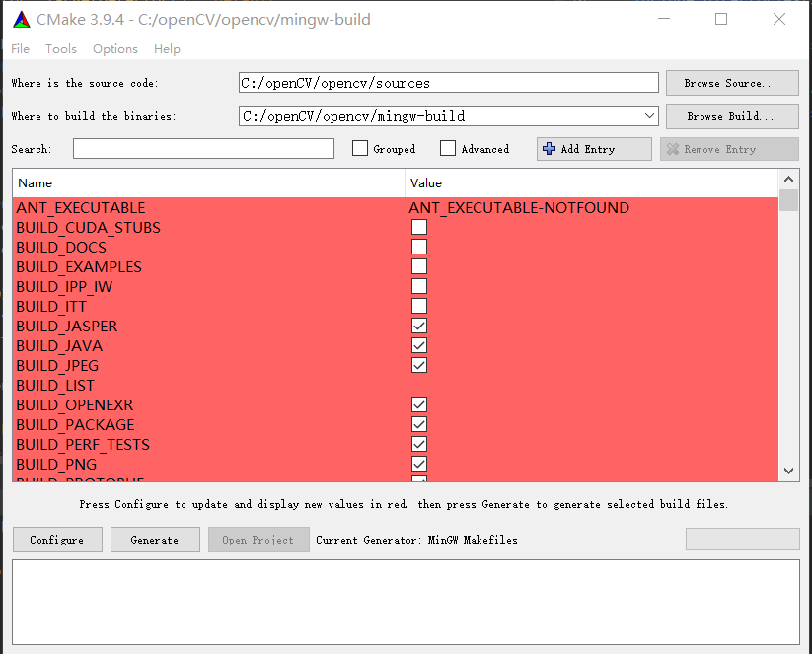Check the BUILD_CUDA_STUBS checkbox
The width and height of the screenshot is (812, 654).
point(419,227)
